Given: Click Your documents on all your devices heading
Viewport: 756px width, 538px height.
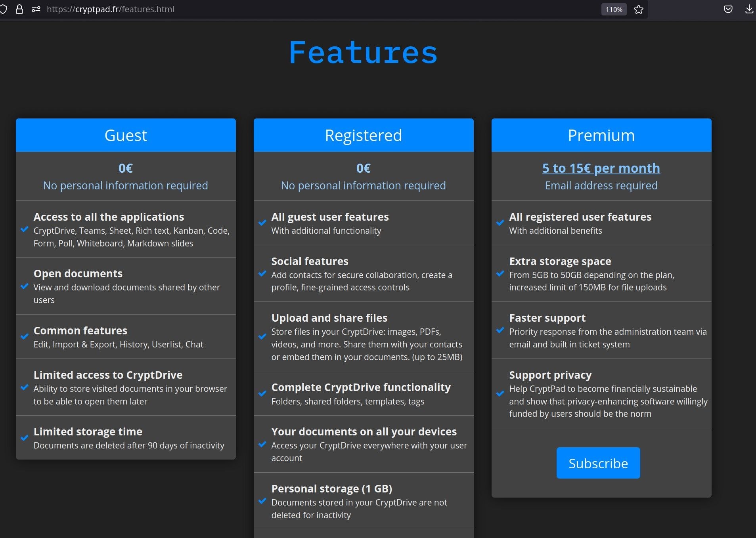Looking at the screenshot, I should click(x=364, y=431).
